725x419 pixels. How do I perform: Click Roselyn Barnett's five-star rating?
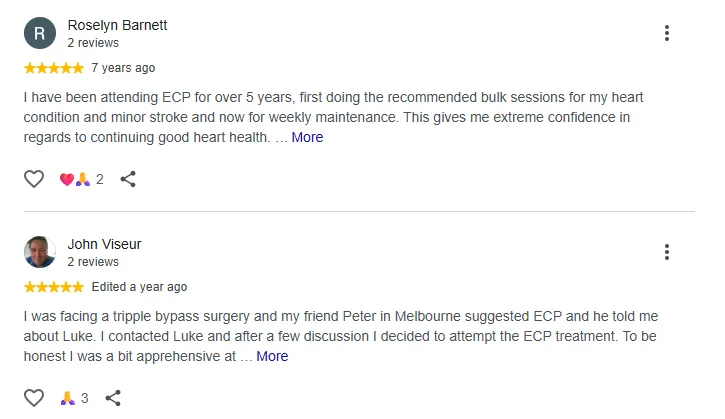click(x=54, y=68)
